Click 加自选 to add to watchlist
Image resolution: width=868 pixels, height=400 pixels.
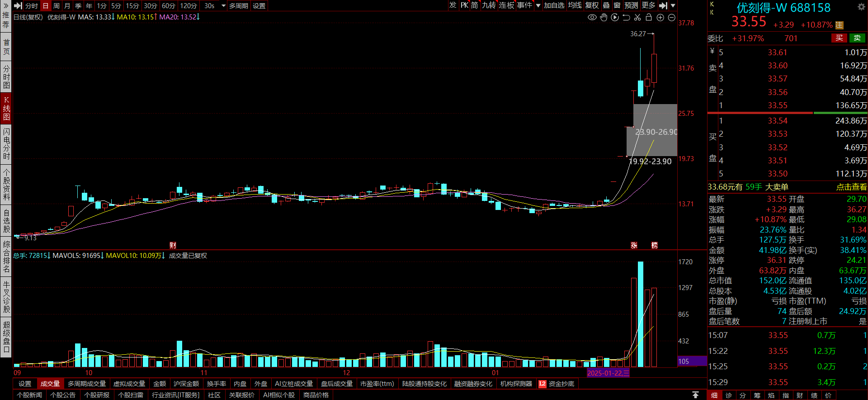554,5
